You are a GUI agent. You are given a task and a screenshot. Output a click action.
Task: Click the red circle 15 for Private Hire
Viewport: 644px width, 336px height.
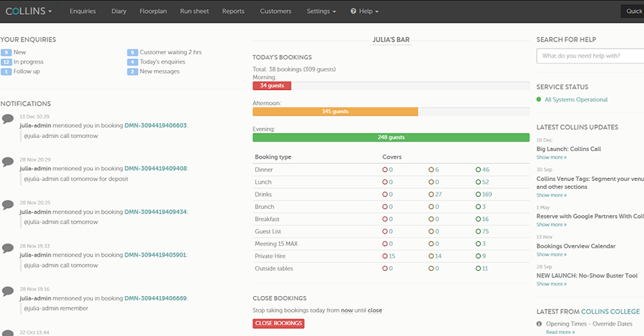pyautogui.click(x=389, y=256)
